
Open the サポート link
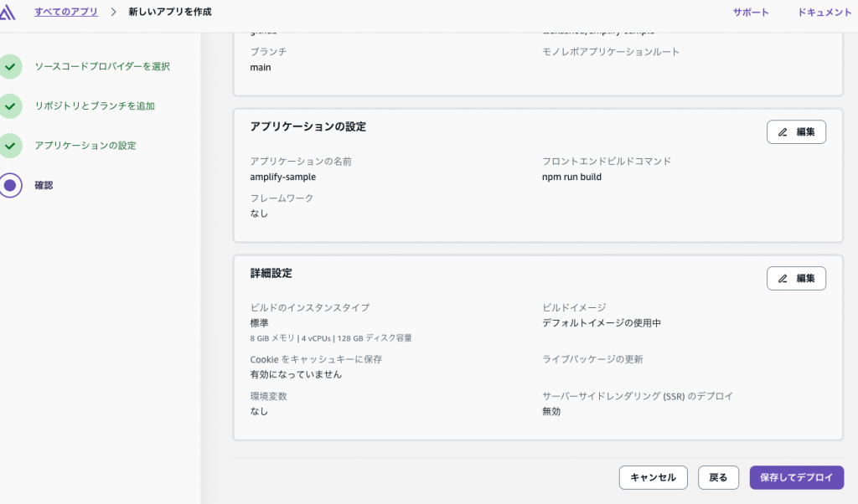[x=749, y=12]
